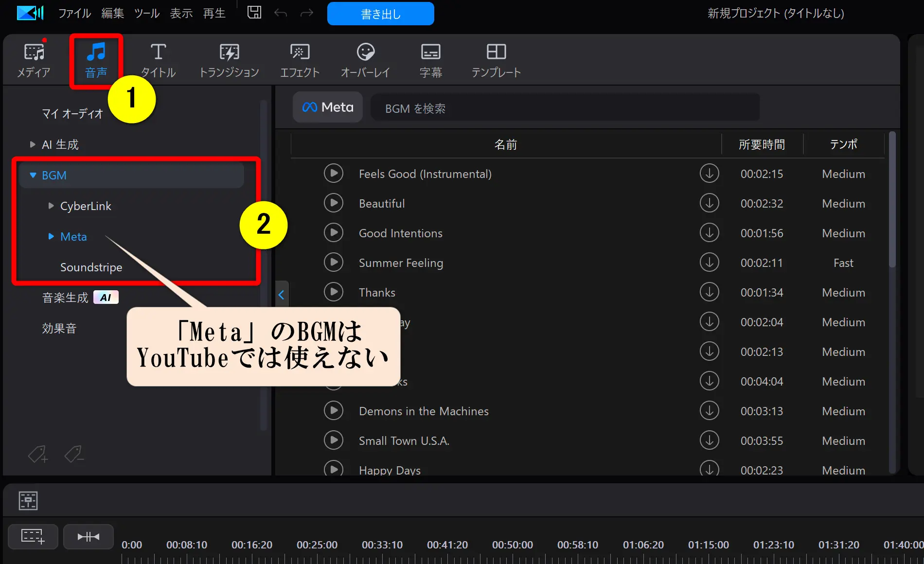Play preview of Beautiful
This screenshot has width=924, height=564.
tap(334, 203)
